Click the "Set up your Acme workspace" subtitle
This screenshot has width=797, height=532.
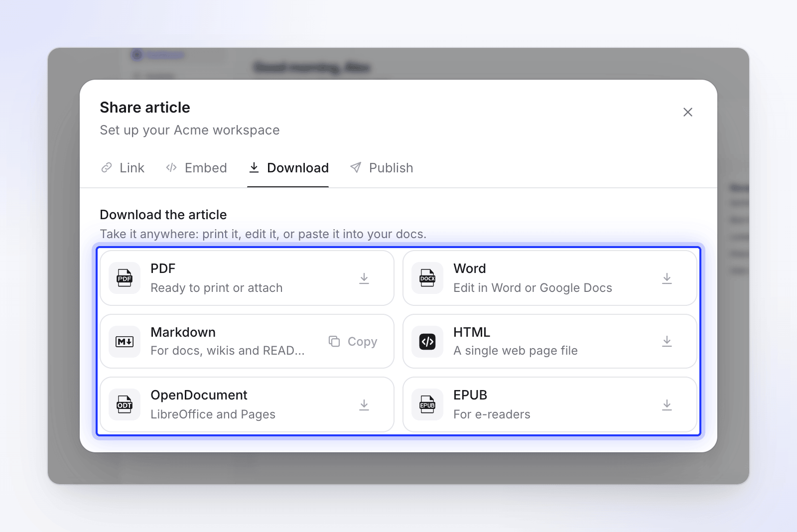coord(190,130)
